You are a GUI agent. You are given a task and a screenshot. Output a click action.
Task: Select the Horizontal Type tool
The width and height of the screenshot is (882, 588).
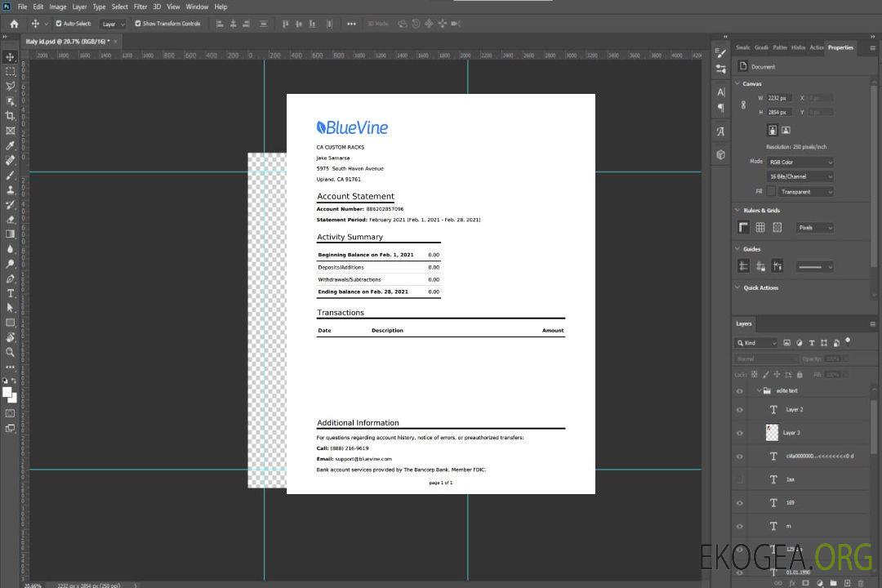pos(10,293)
